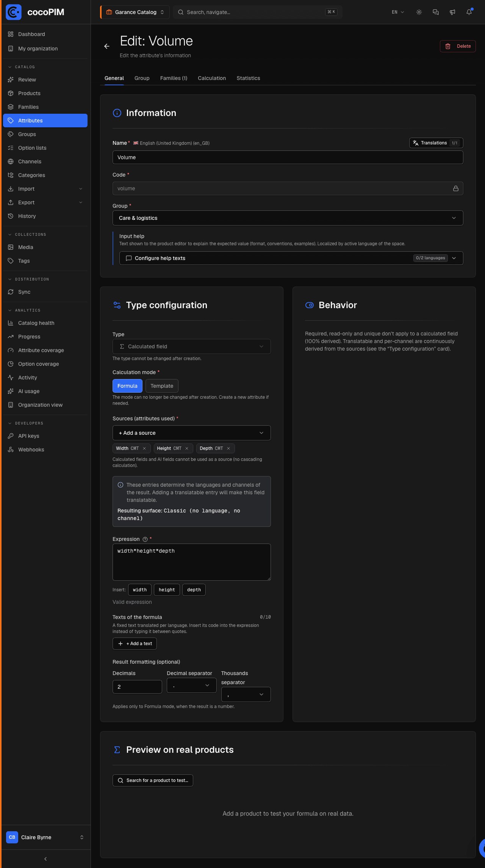This screenshot has height=868, width=485.
Task: Click the Name input field
Action: pyautogui.click(x=288, y=157)
